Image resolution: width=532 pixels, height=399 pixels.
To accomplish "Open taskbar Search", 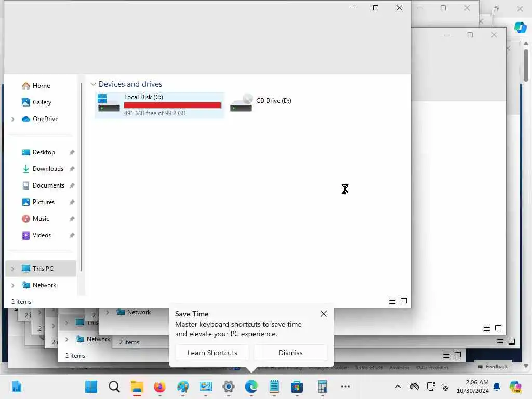I will [x=114, y=387].
